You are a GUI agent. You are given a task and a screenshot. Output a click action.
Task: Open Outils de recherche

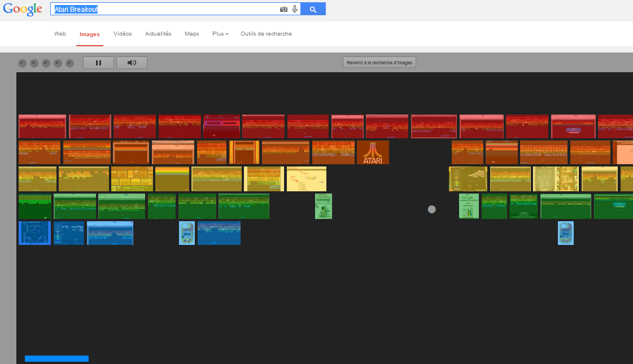coord(266,34)
